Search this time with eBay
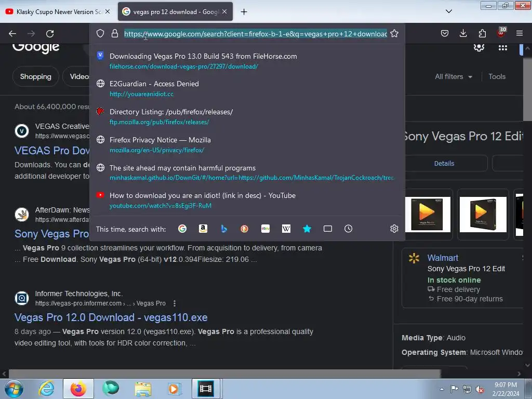The height and width of the screenshot is (399, 532). pos(265,229)
